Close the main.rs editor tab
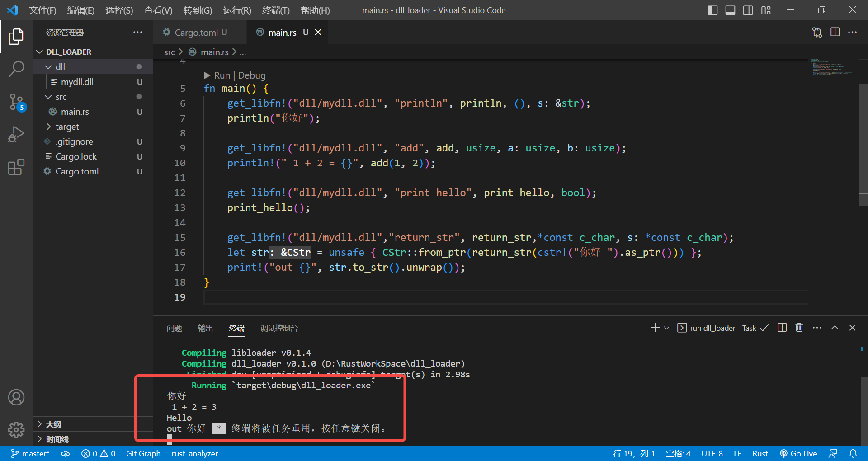Image resolution: width=868 pixels, height=461 pixels. (318, 32)
